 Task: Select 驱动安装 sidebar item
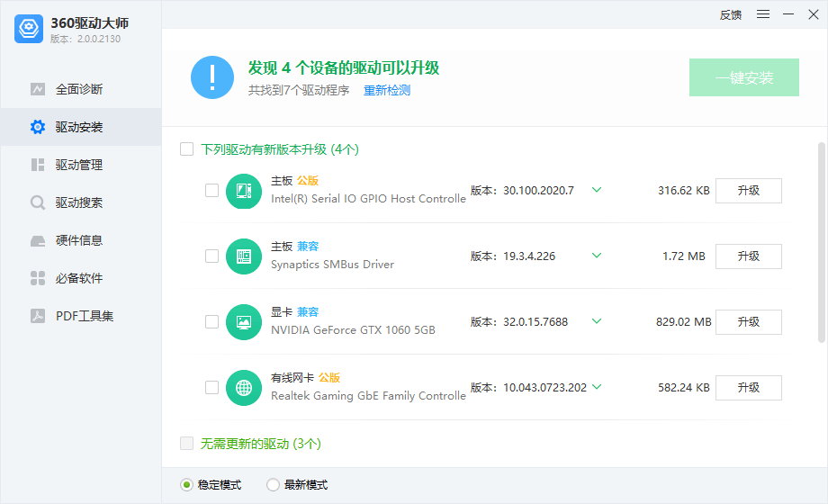[x=81, y=127]
